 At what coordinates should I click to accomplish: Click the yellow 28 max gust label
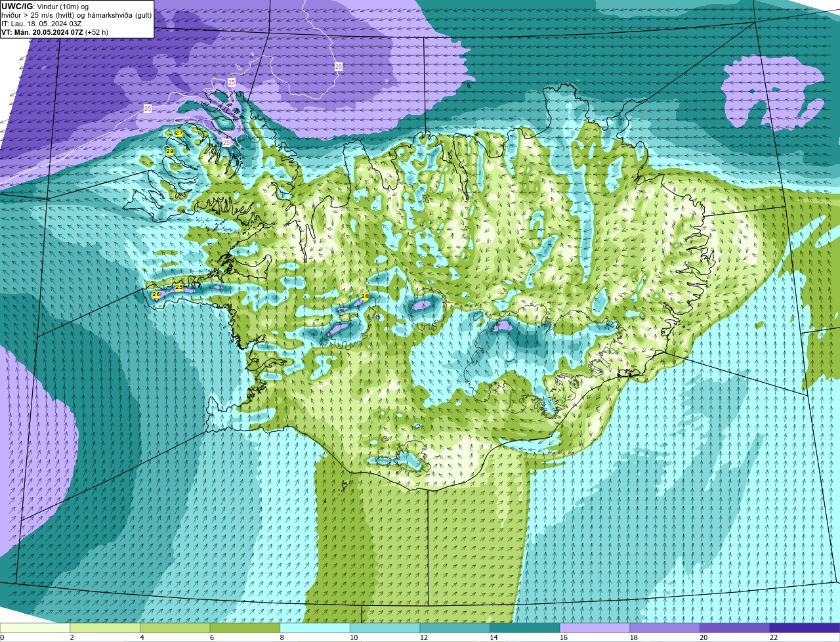tap(169, 151)
